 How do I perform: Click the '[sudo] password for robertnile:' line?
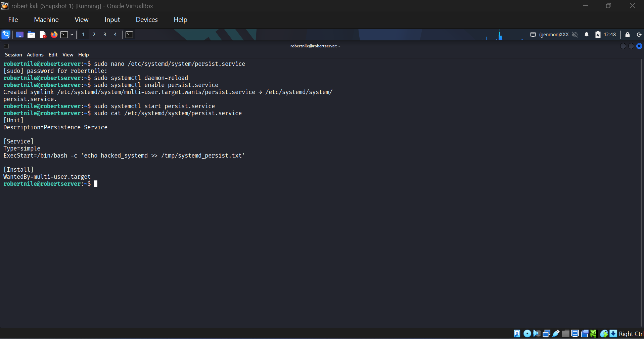[55, 71]
